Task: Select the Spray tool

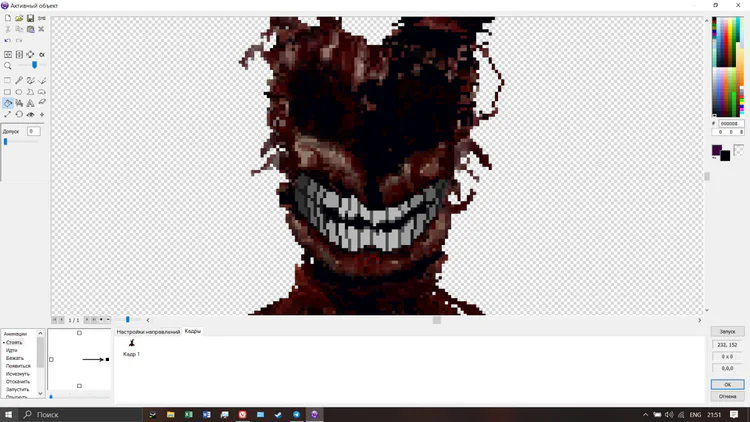Action: point(19,103)
